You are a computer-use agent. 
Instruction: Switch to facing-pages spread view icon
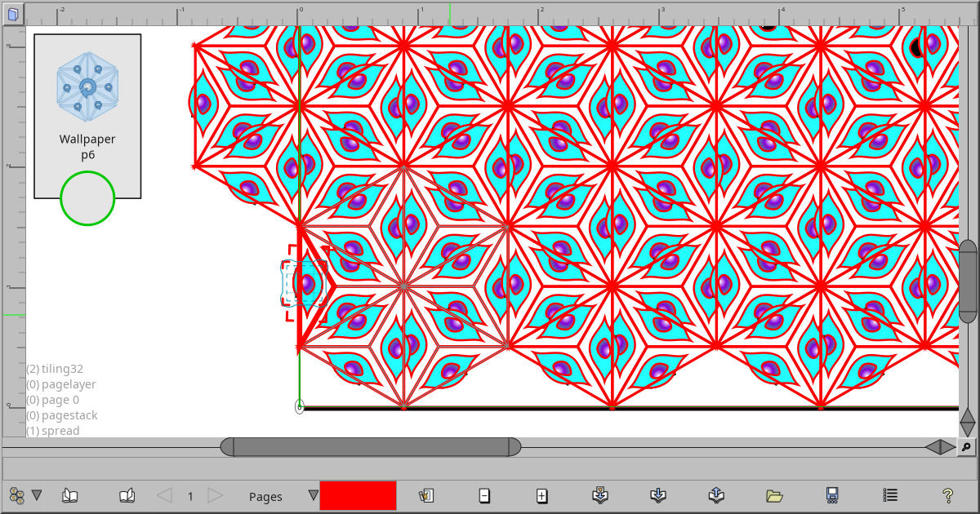point(127,495)
